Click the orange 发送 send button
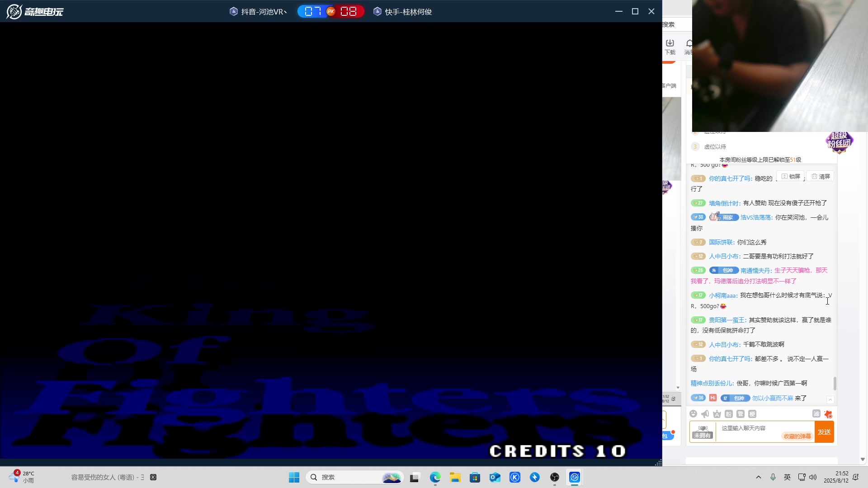The image size is (868, 488). pyautogui.click(x=824, y=432)
